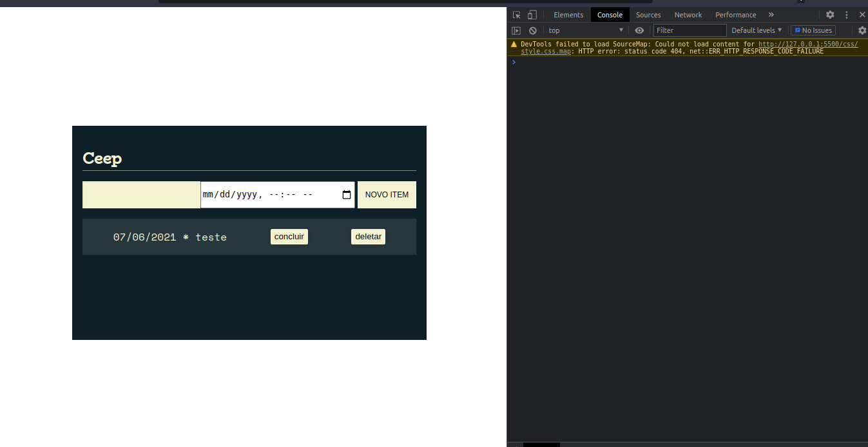868x447 pixels.
Task: Focus the empty task text input
Action: [x=141, y=195]
